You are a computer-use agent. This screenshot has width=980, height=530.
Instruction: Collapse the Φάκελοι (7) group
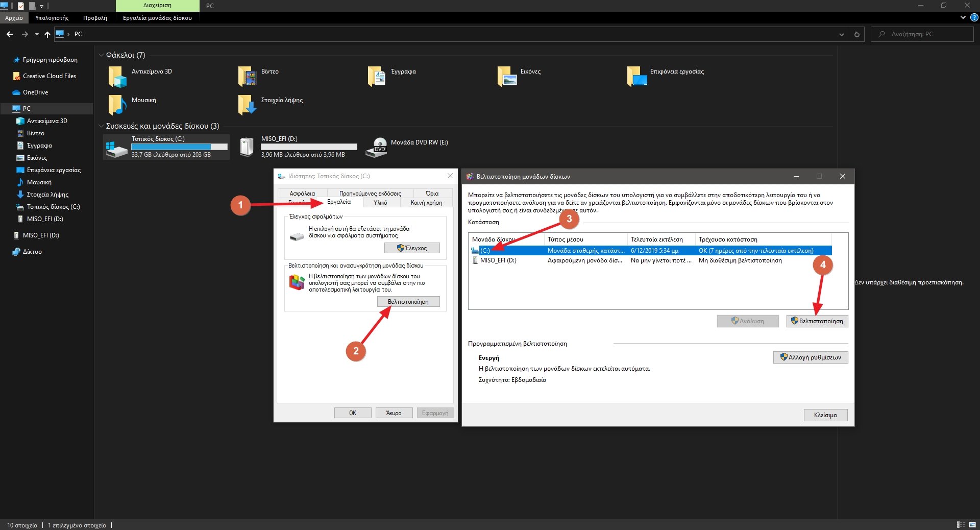[x=101, y=55]
